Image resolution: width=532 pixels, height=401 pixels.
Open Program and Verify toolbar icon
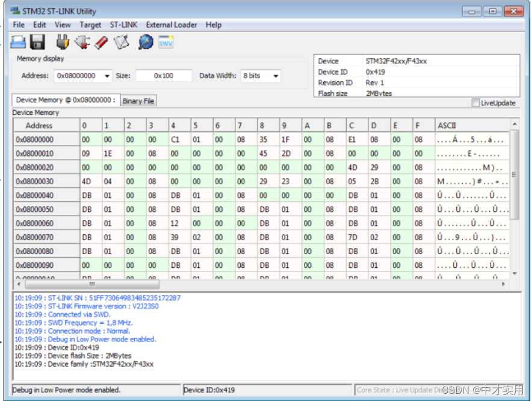[122, 42]
